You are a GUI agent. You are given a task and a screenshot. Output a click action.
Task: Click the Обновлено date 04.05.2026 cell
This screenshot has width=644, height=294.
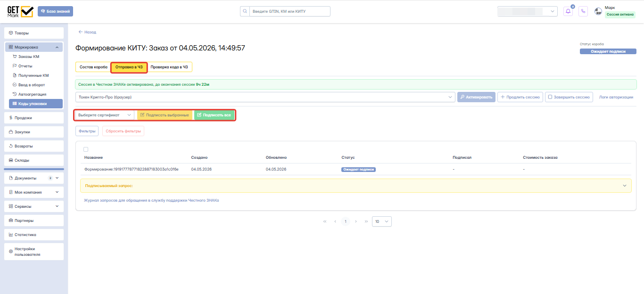pyautogui.click(x=276, y=169)
